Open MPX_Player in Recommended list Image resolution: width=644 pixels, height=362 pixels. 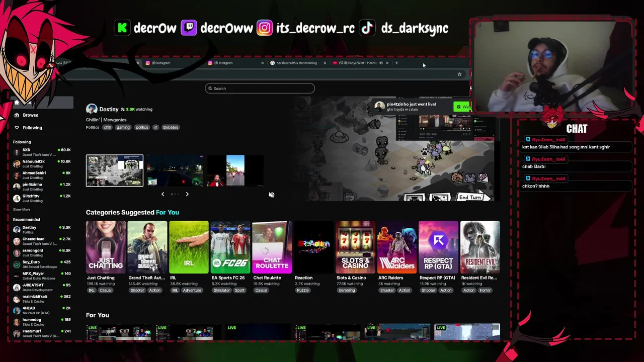[42, 276]
